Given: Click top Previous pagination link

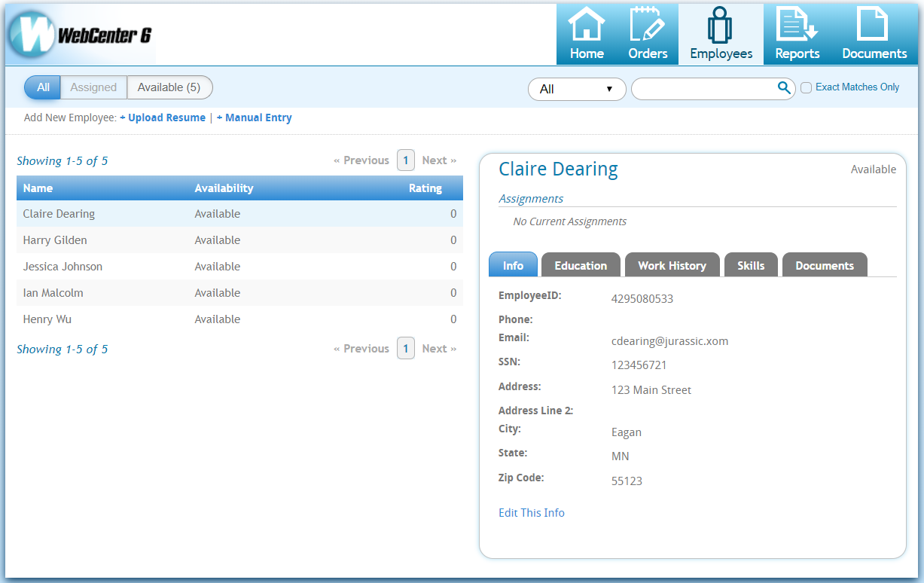Looking at the screenshot, I should tap(361, 160).
